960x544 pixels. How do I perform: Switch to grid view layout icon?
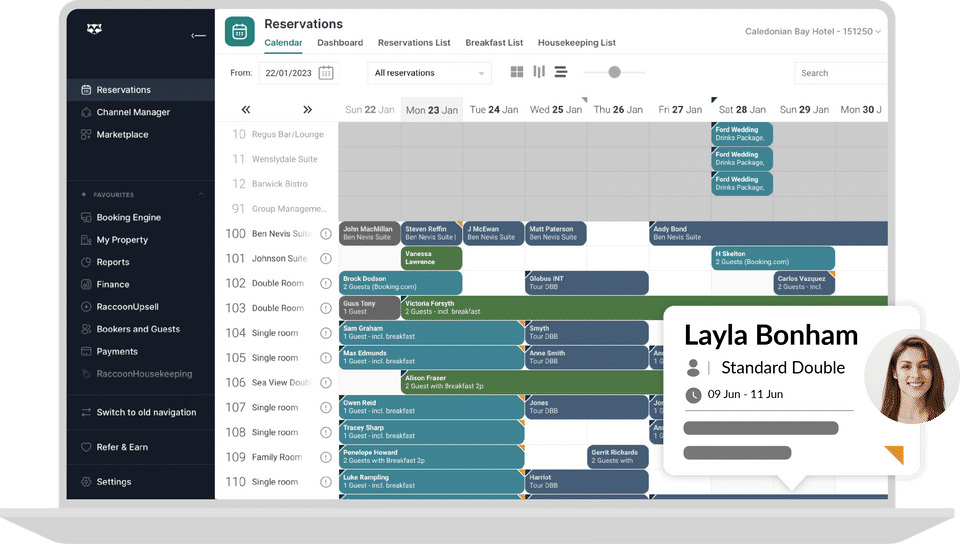[517, 72]
